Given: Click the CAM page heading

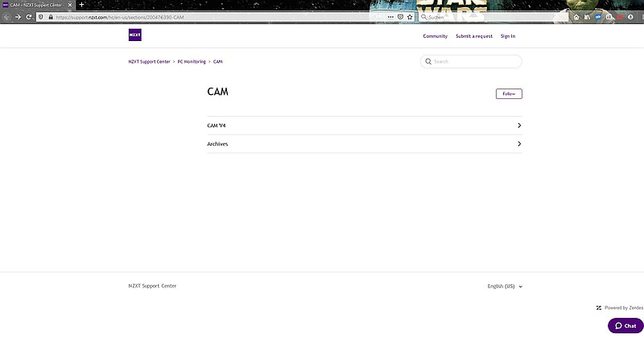Looking at the screenshot, I should 217,91.
